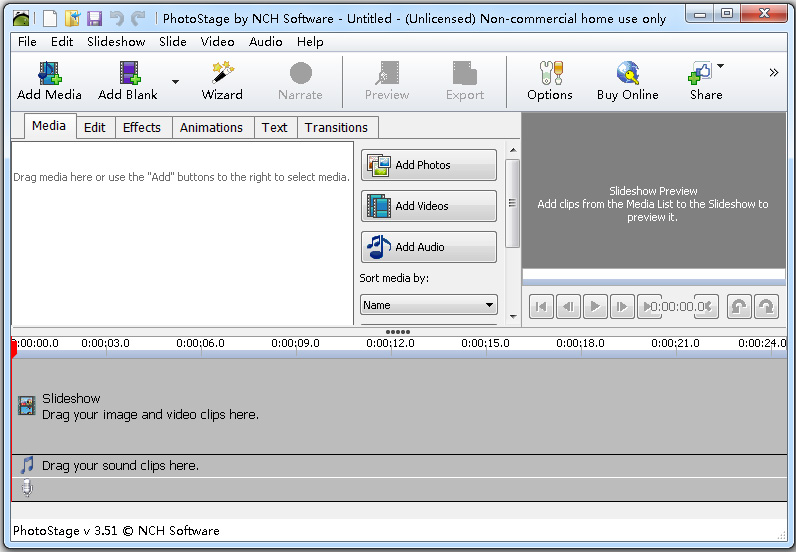Click the 'Drag your image and video clips here.' text
The image size is (796, 552).
pos(150,415)
